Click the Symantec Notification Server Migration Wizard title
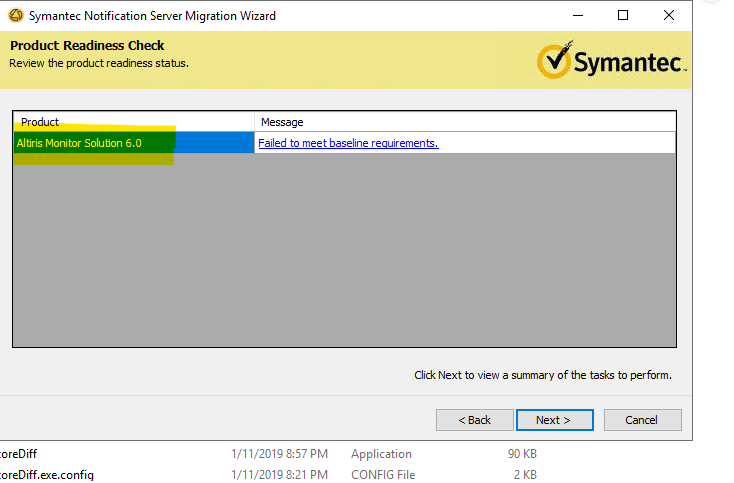 pyautogui.click(x=152, y=16)
